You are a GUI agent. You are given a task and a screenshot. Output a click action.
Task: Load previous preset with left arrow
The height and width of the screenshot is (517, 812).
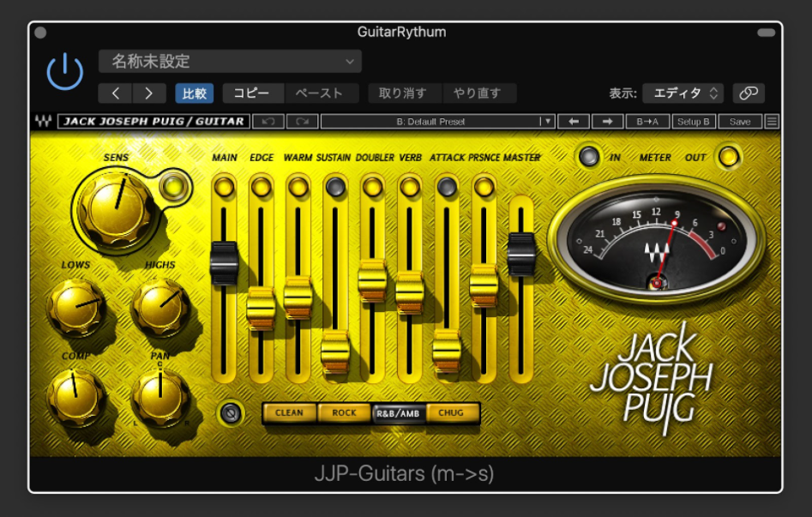tap(574, 121)
